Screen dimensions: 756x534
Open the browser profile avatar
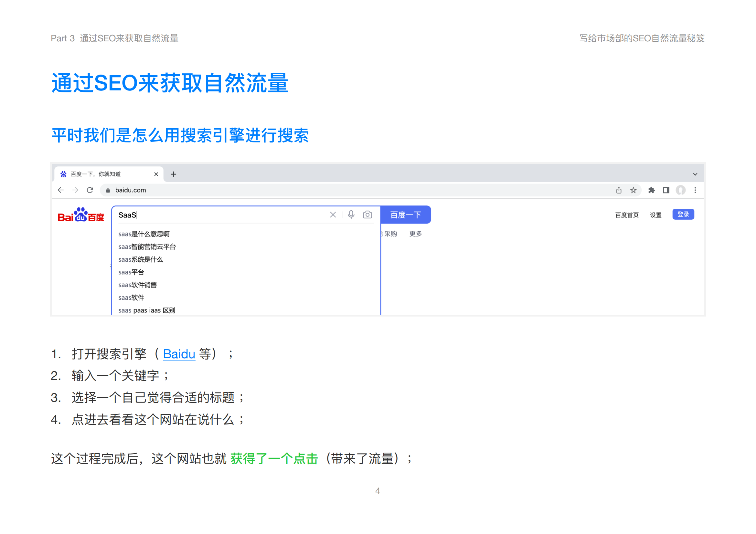coord(680,190)
